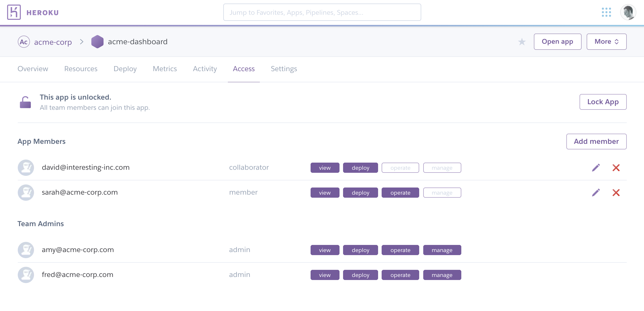Click fred's operate permission badge
This screenshot has width=644, height=311.
click(400, 275)
